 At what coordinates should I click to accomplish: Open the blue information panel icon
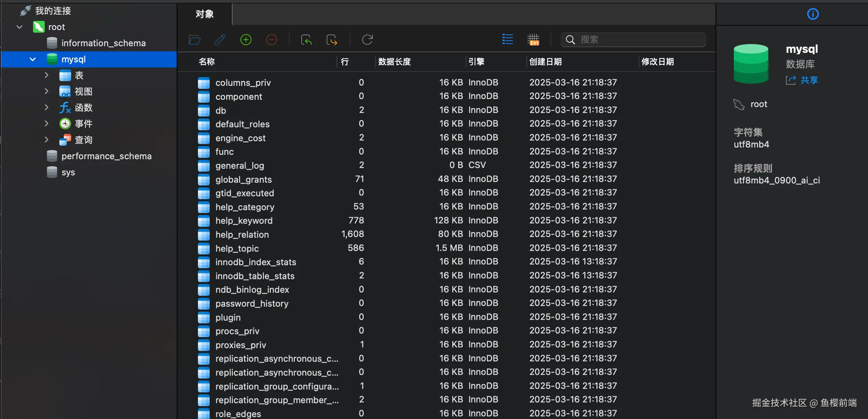(x=813, y=14)
